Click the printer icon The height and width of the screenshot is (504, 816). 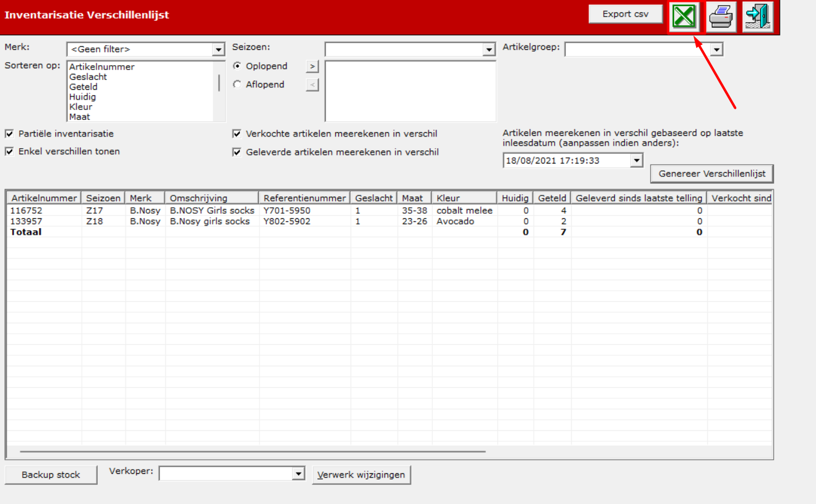(x=721, y=17)
